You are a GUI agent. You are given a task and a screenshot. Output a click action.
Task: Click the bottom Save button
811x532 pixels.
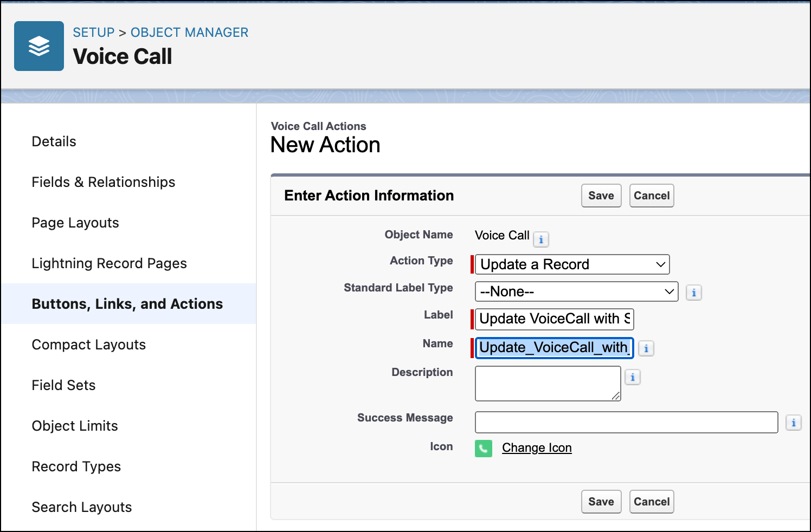pyautogui.click(x=601, y=502)
